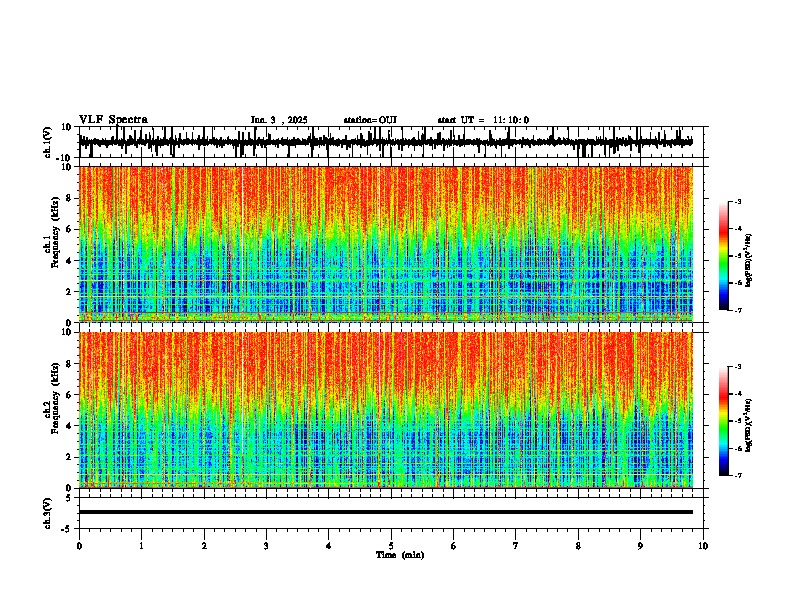Screen dimensions: 792x612
Task: Click the "-3" label on ch.1 color scale
Action: 738,201
